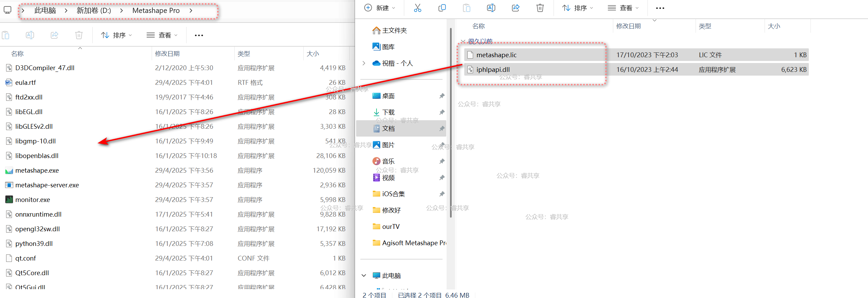Open 图片 in quick access
Viewport: 868px width, 298px height.
(388, 145)
